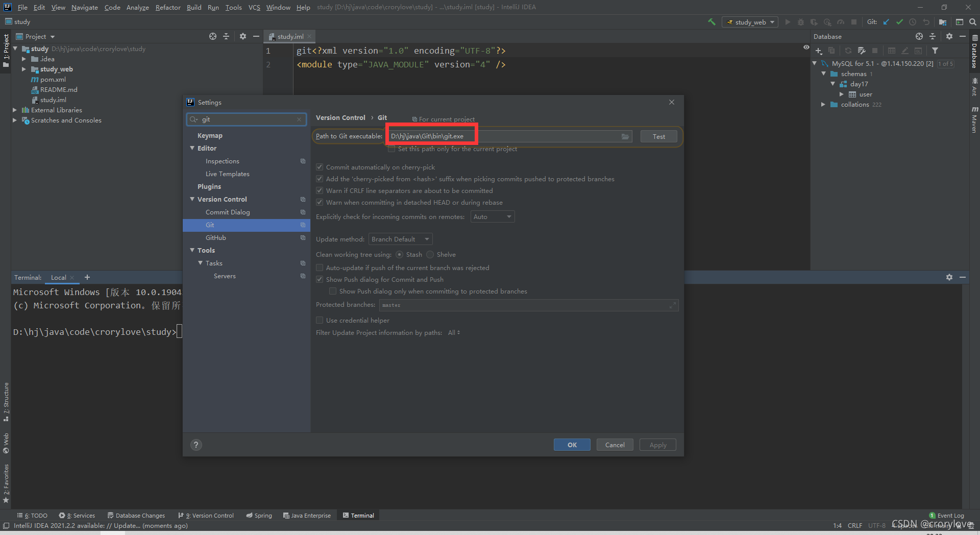Open the VCS menu
This screenshot has width=980, height=535.
coord(254,7)
